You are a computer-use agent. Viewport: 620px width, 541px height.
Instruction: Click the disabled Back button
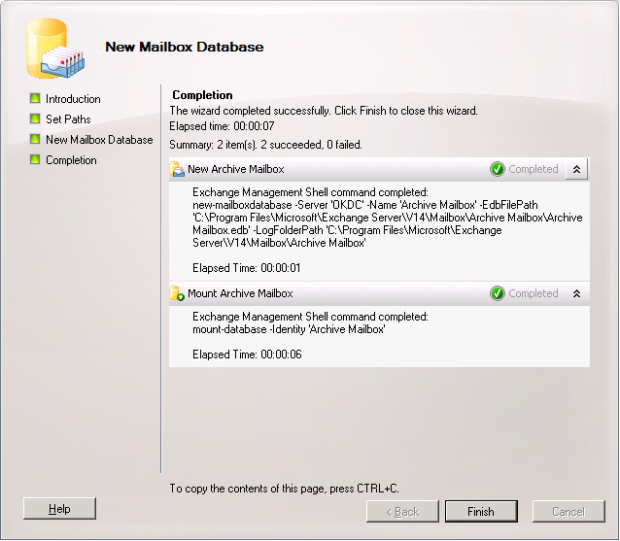pos(403,511)
